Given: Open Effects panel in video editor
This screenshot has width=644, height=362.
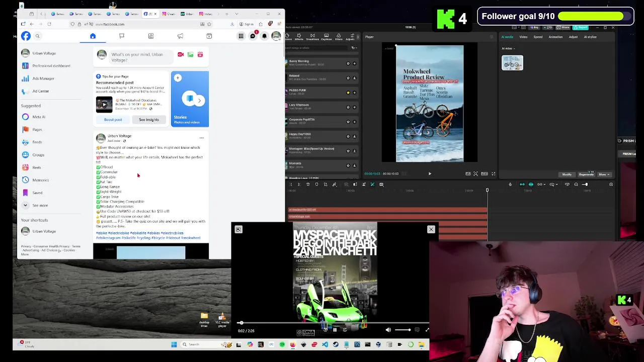Looking at the screenshot, I should pyautogui.click(x=299, y=37).
